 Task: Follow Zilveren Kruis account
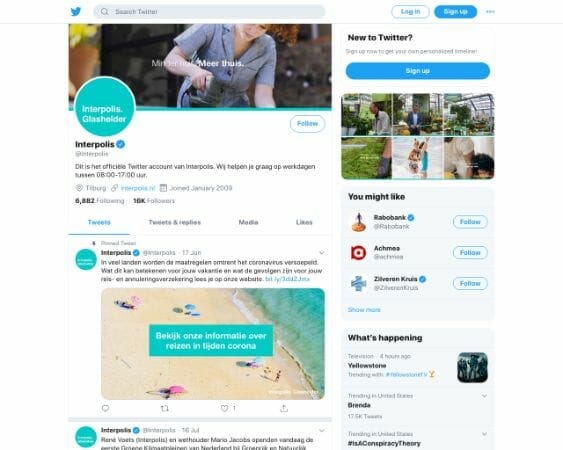(470, 283)
